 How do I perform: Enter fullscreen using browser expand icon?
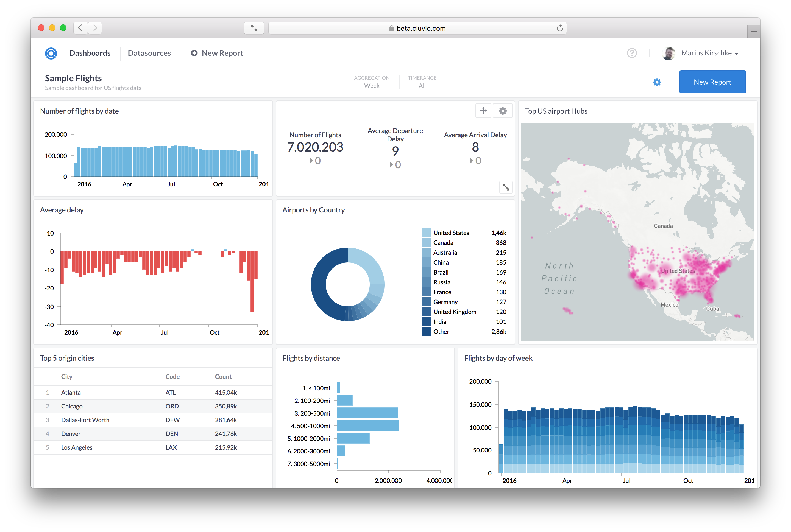click(254, 28)
